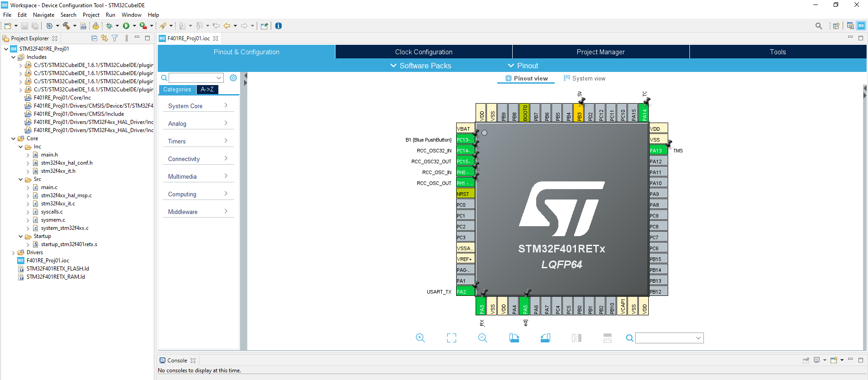Switch the category list to A->Z sorting

coord(207,90)
